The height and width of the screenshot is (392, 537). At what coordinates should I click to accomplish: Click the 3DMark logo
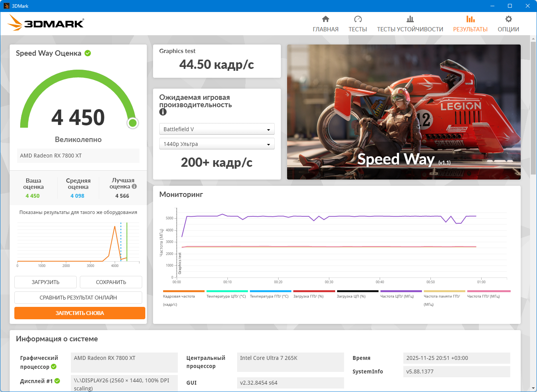(46, 23)
